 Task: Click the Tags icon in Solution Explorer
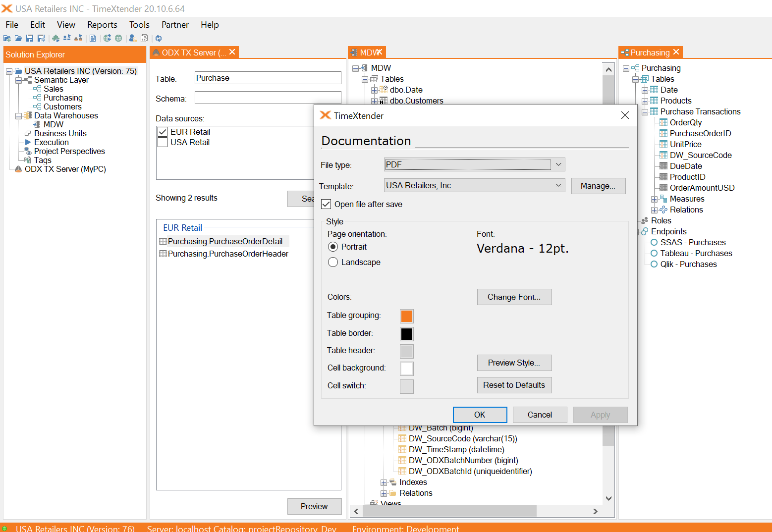(x=28, y=160)
